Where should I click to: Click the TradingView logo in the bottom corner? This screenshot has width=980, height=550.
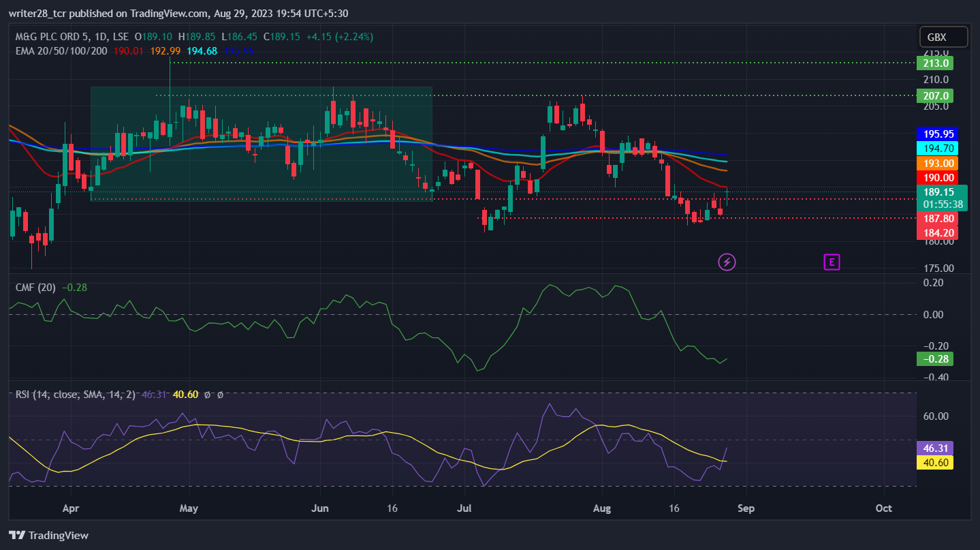(48, 535)
